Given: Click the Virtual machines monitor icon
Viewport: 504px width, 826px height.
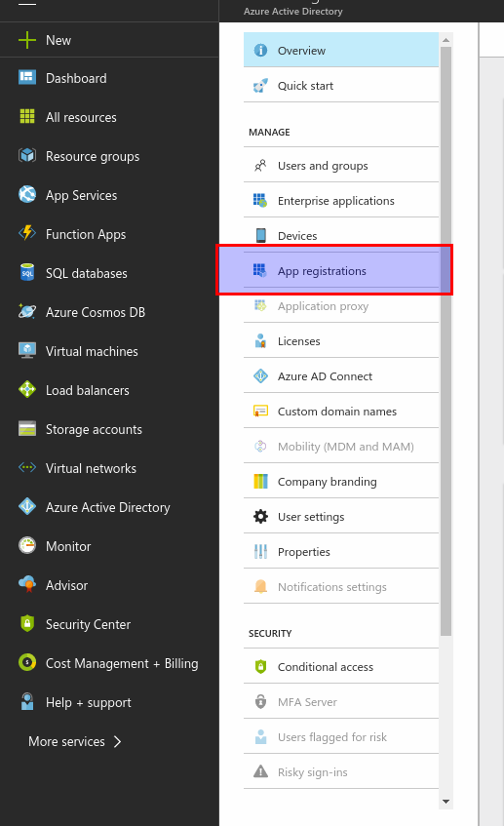Looking at the screenshot, I should coord(27,350).
